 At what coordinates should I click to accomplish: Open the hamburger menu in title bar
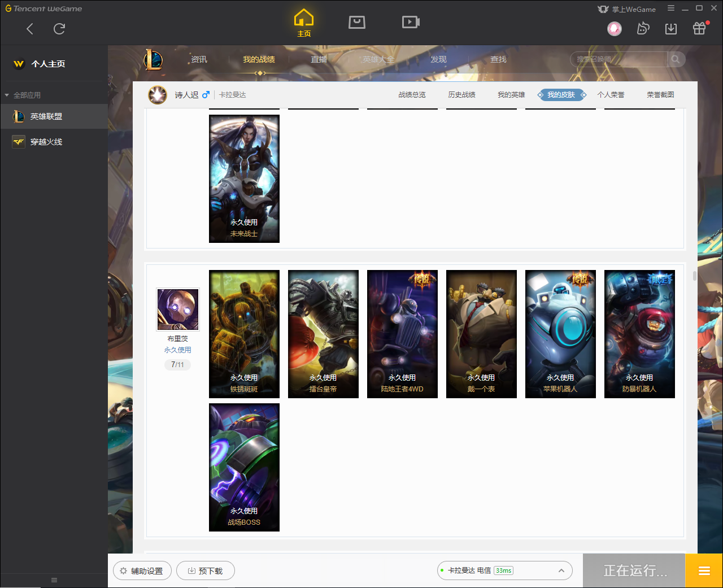pyautogui.click(x=671, y=8)
